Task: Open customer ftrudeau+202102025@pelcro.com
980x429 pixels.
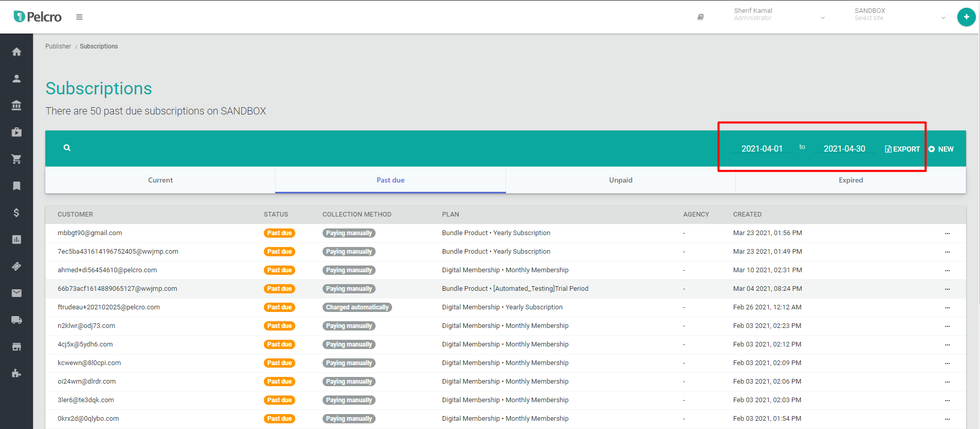Action: pos(109,307)
